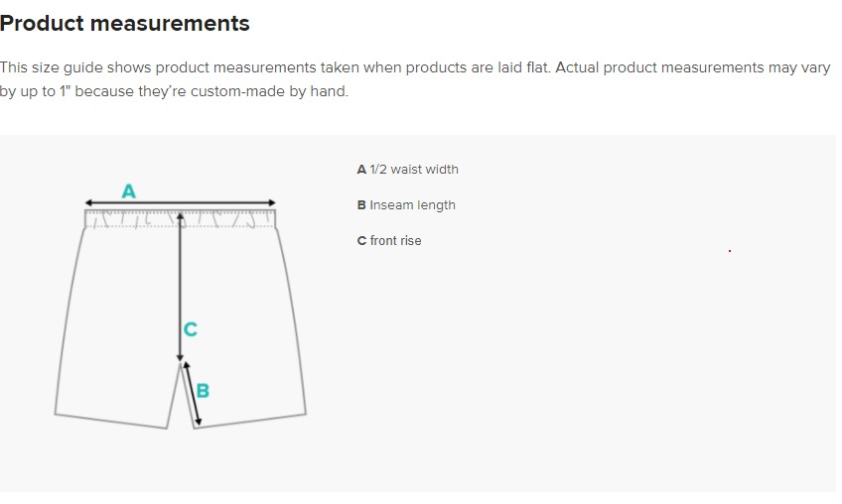842x504 pixels.
Task: Select the "C front rise" legend entry
Action: click(x=389, y=241)
